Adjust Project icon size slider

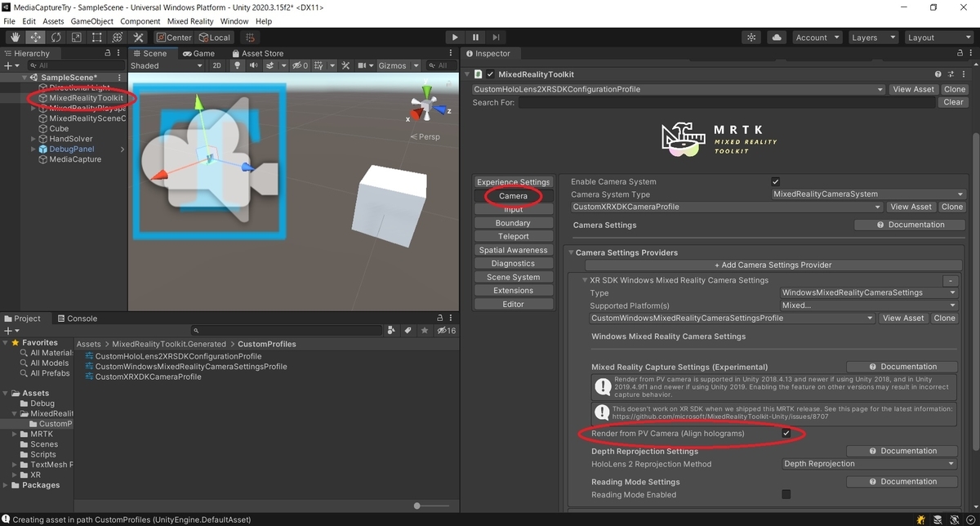pyautogui.click(x=418, y=506)
